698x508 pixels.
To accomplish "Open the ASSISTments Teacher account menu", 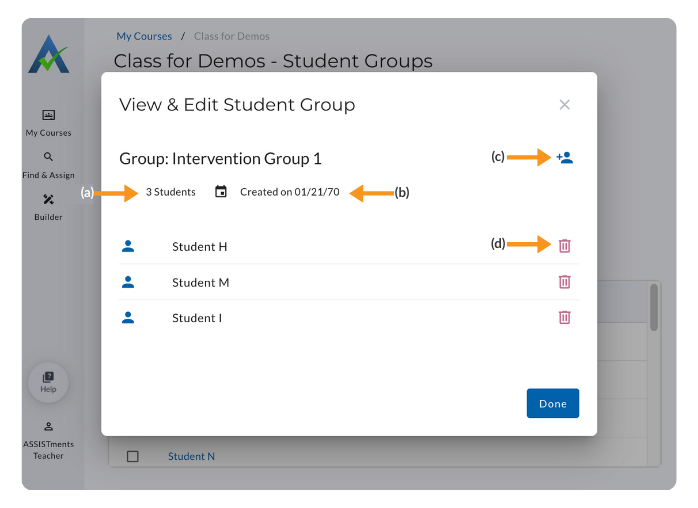I will 48,440.
